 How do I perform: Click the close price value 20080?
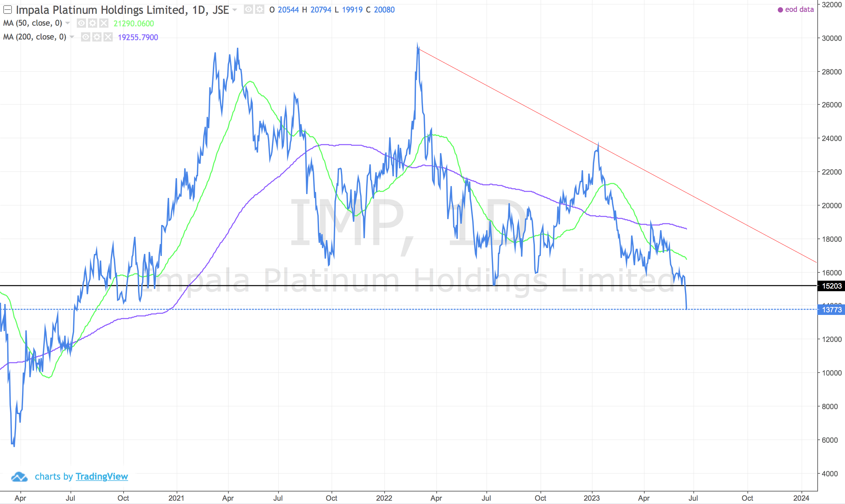click(x=384, y=10)
